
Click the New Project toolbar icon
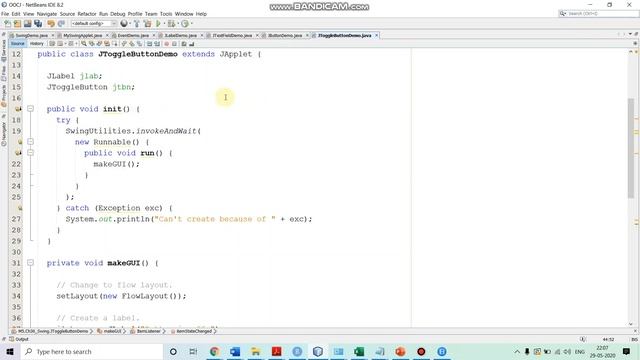coord(18,24)
